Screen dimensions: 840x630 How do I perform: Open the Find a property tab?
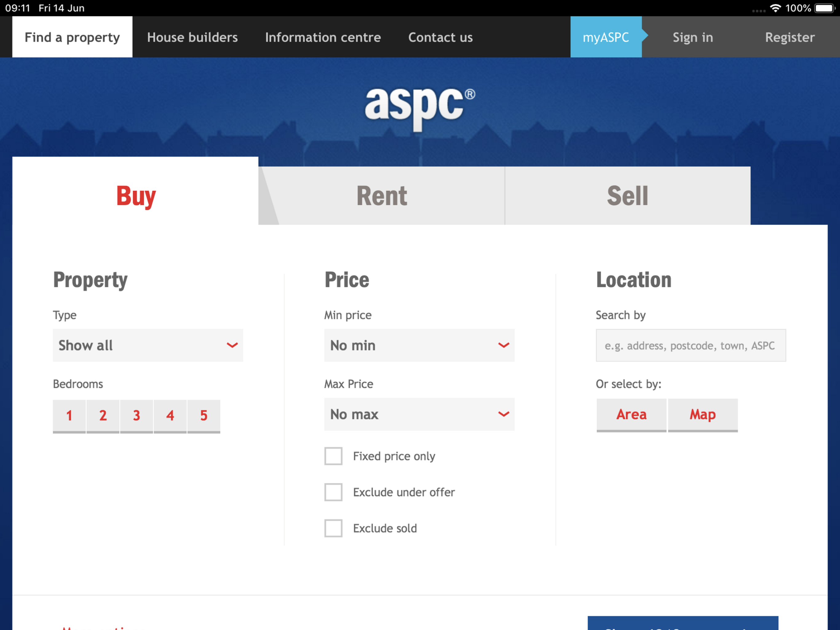tap(72, 37)
